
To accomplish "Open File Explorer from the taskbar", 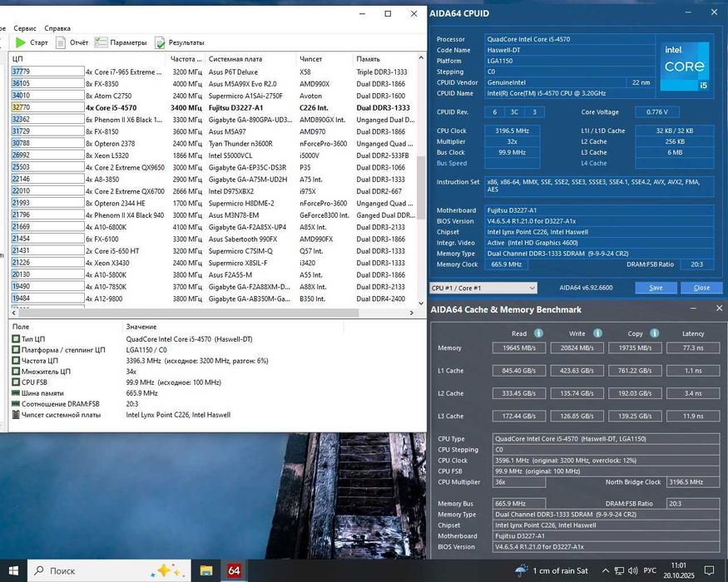I will pyautogui.click(x=206, y=570).
